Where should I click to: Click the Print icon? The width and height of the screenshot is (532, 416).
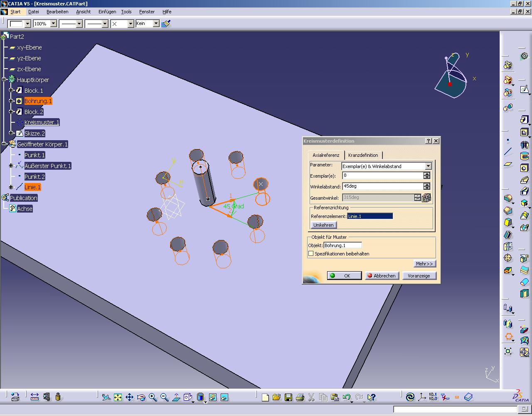point(300,397)
